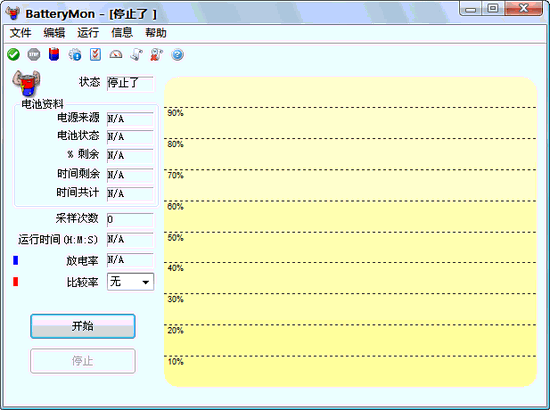The height and width of the screenshot is (410, 550).
Task: Click the scroll with red X icon
Action: click(156, 54)
